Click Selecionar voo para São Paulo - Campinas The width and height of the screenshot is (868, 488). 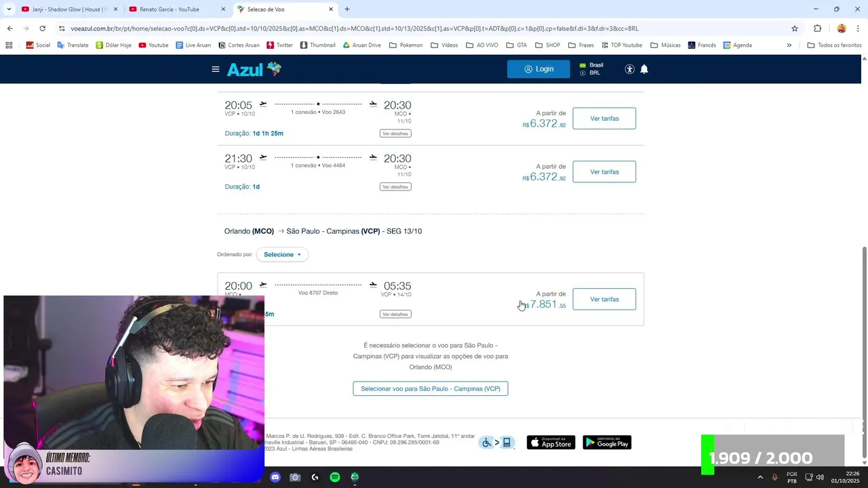tap(431, 389)
